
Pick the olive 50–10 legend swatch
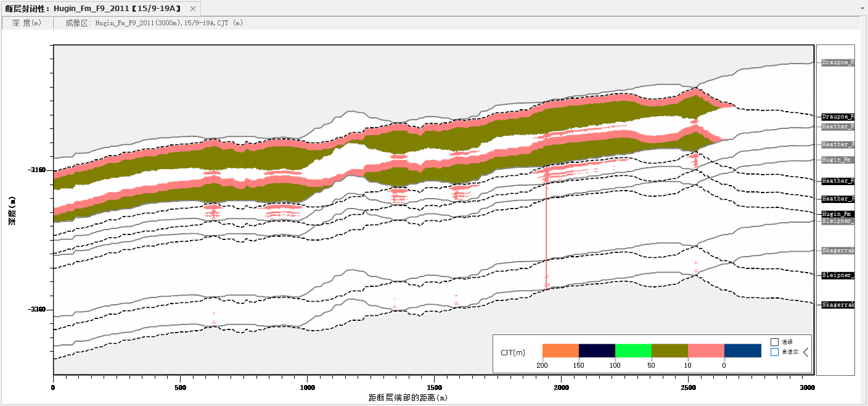click(x=669, y=350)
